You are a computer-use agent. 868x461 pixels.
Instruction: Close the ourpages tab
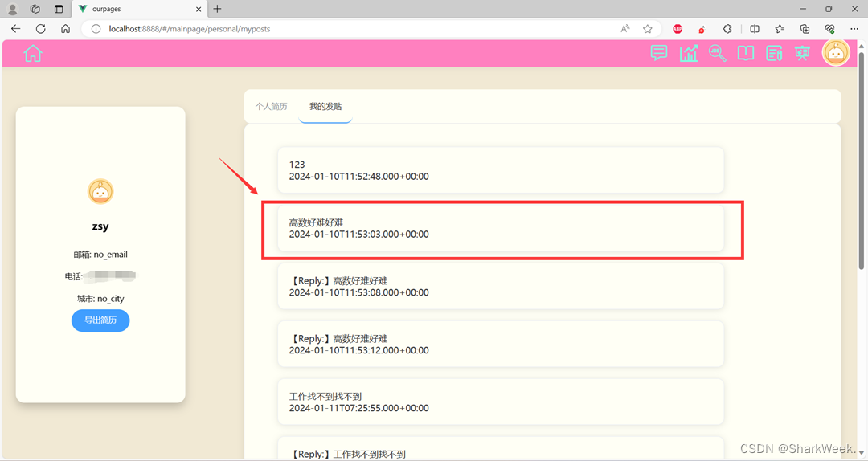coord(199,9)
